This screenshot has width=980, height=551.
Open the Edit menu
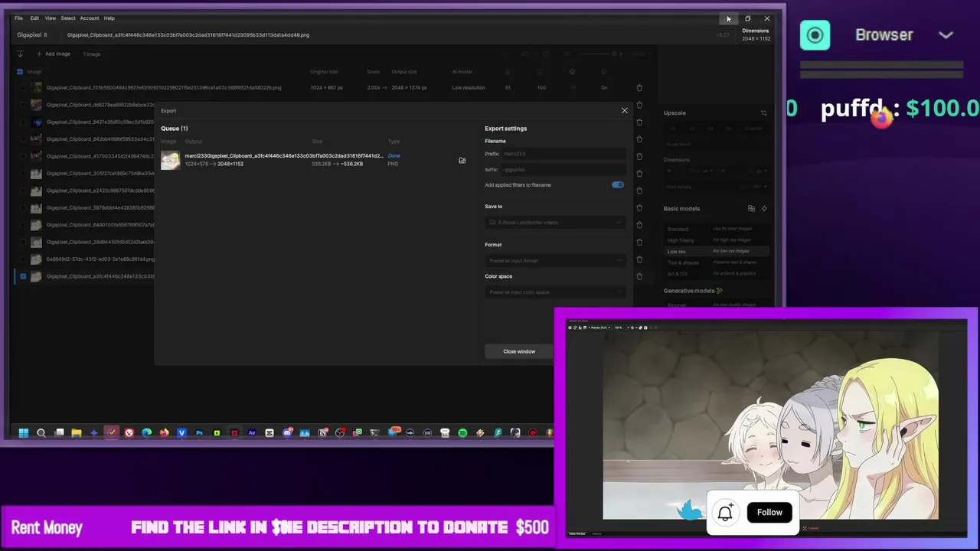[34, 18]
